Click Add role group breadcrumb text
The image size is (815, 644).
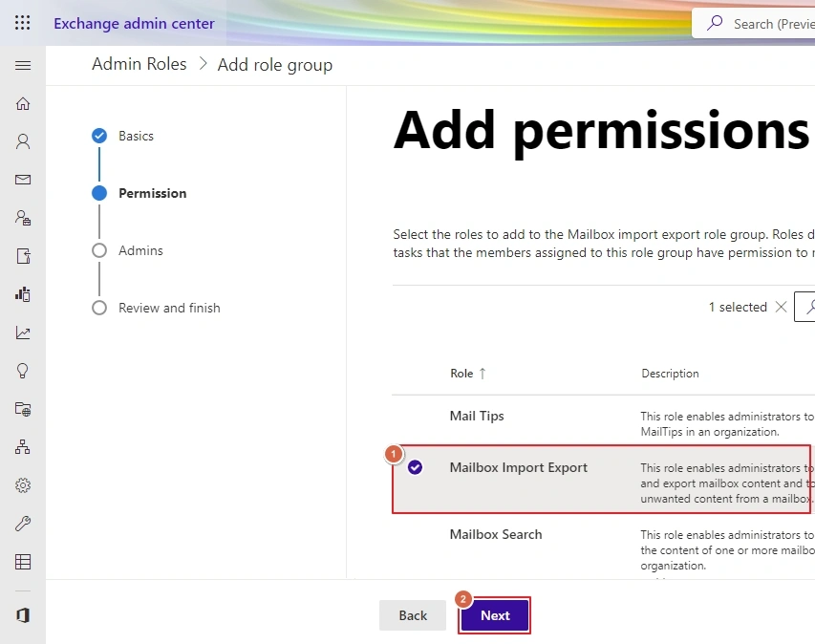[x=275, y=65]
